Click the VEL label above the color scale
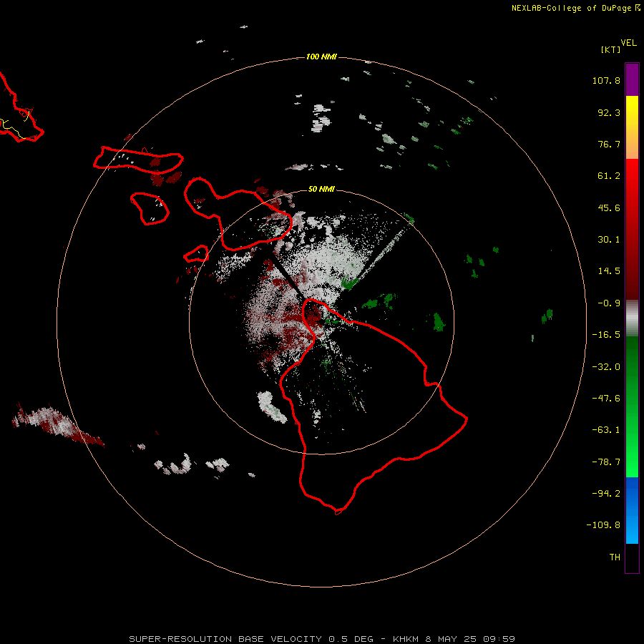The image size is (644, 644). pyautogui.click(x=628, y=43)
